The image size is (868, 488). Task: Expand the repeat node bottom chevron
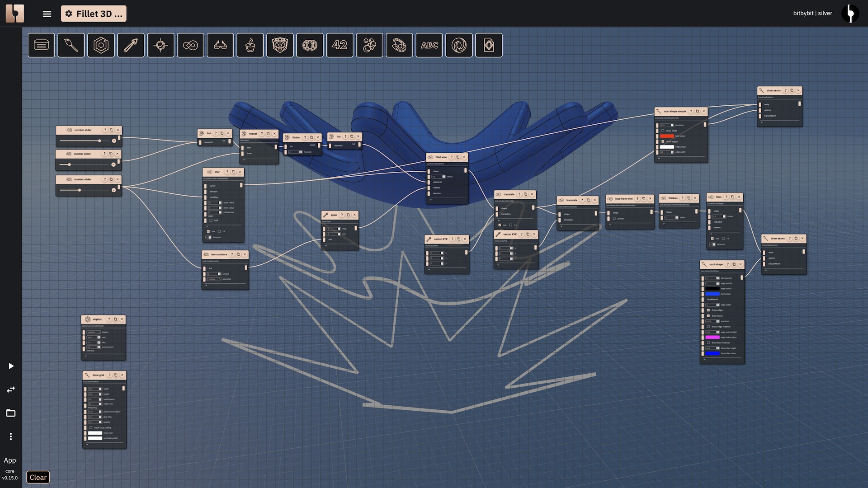244,160
